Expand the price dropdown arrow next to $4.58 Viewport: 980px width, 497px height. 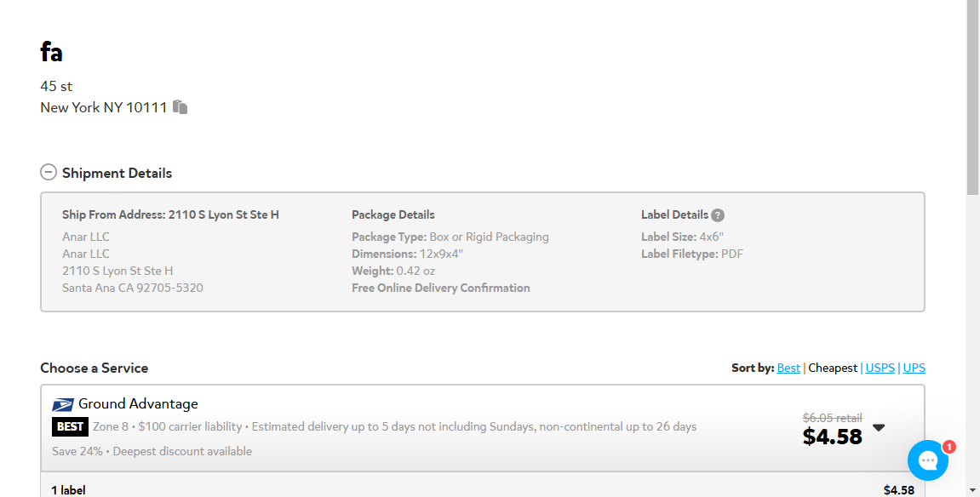[x=879, y=428]
